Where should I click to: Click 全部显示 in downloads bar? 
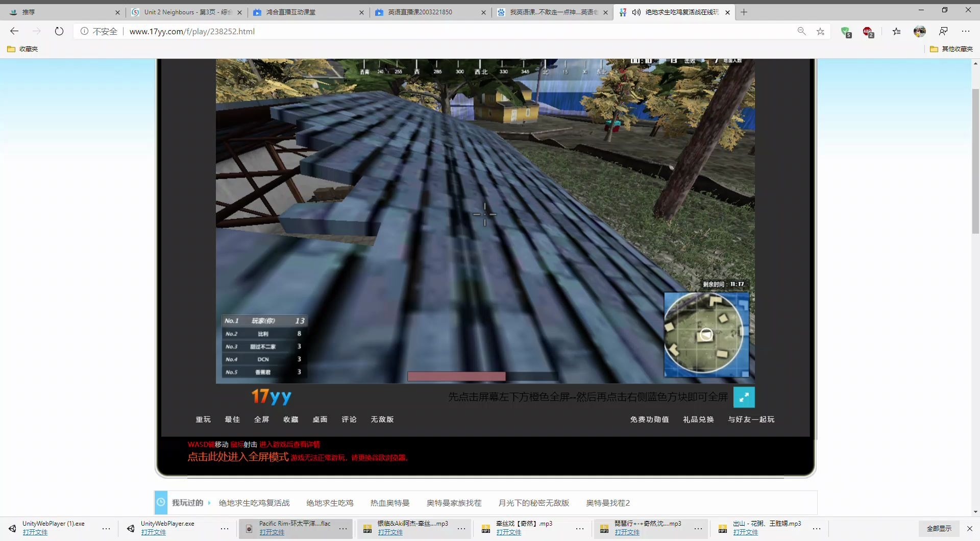[939, 528]
